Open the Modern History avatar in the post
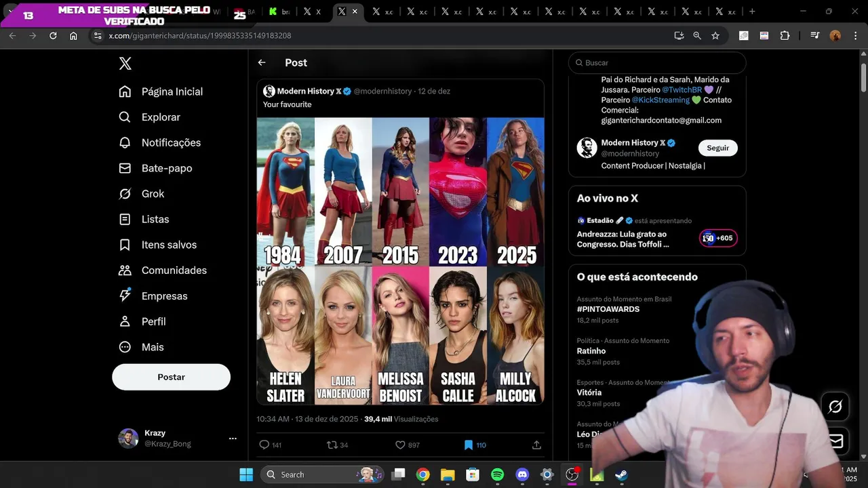Screen dimensions: 868x488 pyautogui.click(x=269, y=91)
